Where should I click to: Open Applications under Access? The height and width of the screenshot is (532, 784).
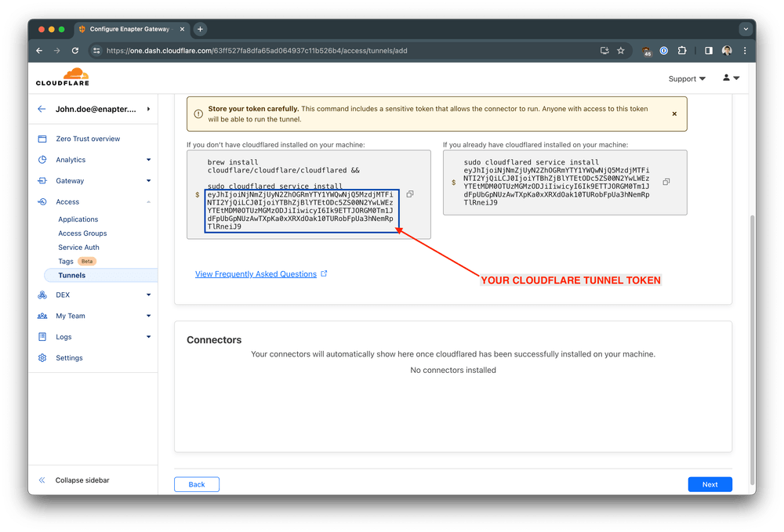click(x=77, y=219)
